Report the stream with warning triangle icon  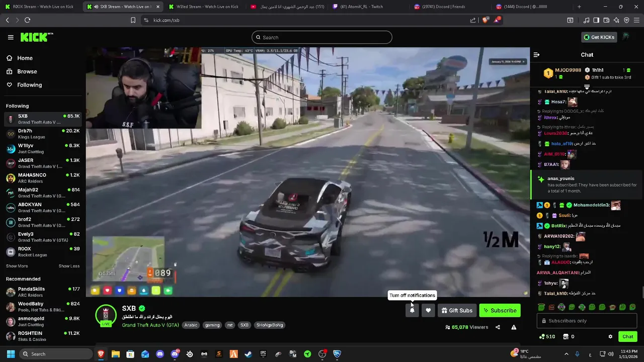click(514, 327)
